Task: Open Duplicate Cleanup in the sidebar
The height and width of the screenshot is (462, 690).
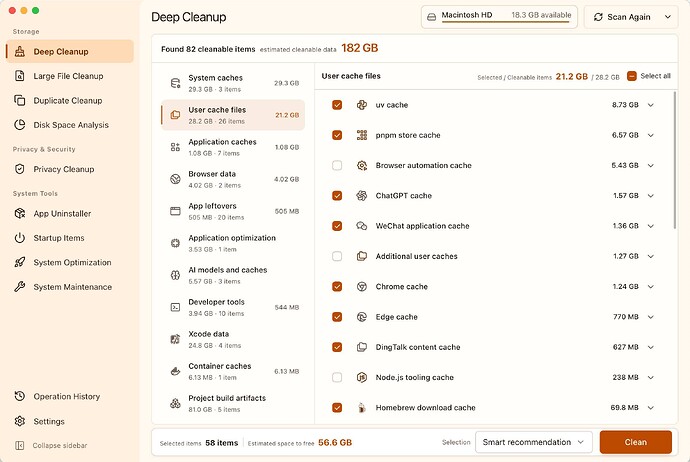Action: point(70,100)
